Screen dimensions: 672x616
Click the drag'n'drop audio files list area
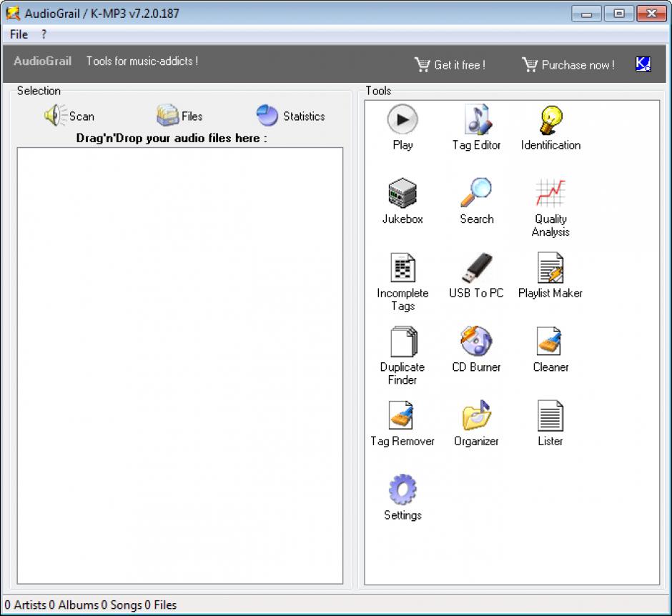coord(180,366)
